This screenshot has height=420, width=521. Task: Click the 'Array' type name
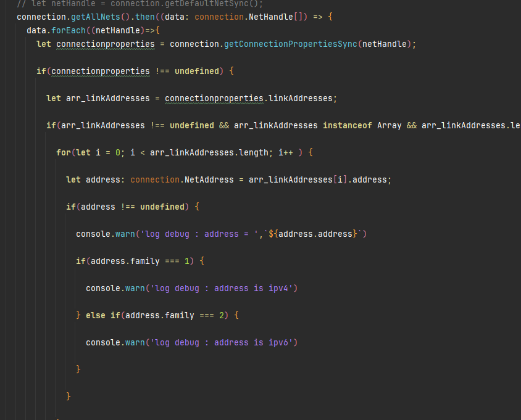click(x=389, y=125)
